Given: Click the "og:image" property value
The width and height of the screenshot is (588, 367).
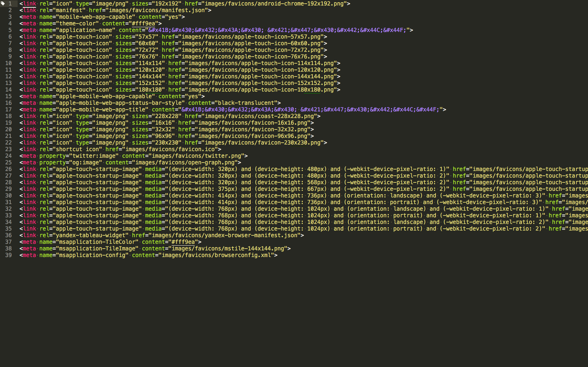Looking at the screenshot, I should (x=86, y=163).
